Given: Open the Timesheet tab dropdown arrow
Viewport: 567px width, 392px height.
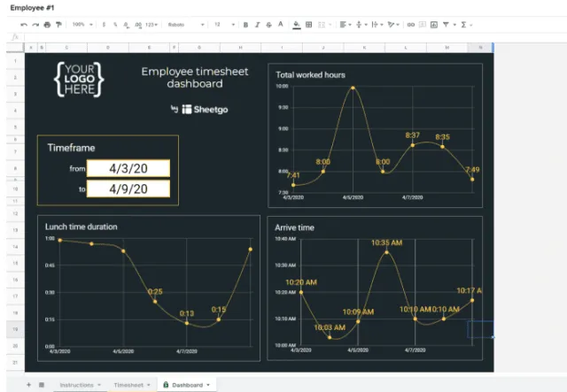Looking at the screenshot, I should (x=149, y=385).
